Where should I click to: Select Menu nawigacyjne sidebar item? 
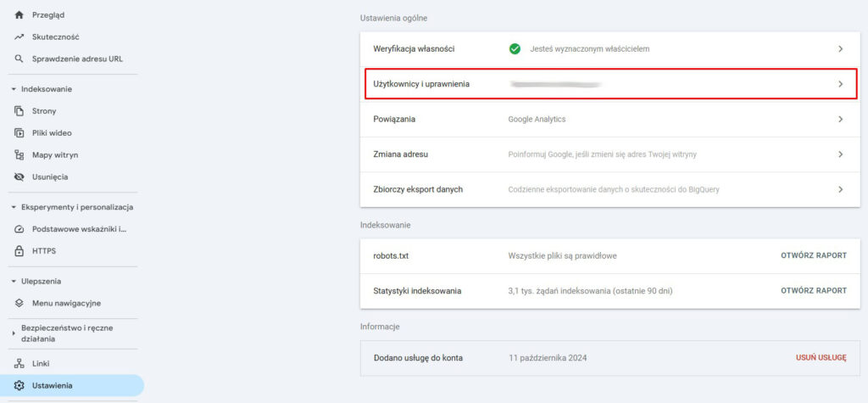(x=66, y=304)
